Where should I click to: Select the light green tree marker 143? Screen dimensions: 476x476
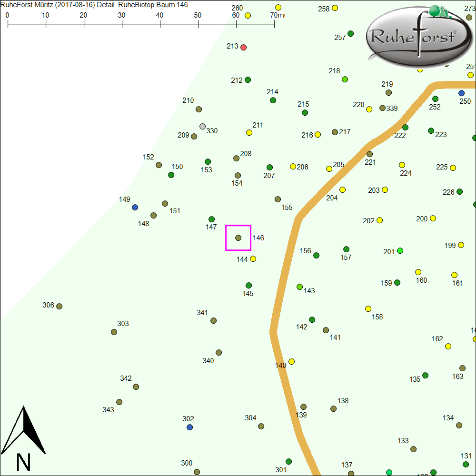pos(300,287)
